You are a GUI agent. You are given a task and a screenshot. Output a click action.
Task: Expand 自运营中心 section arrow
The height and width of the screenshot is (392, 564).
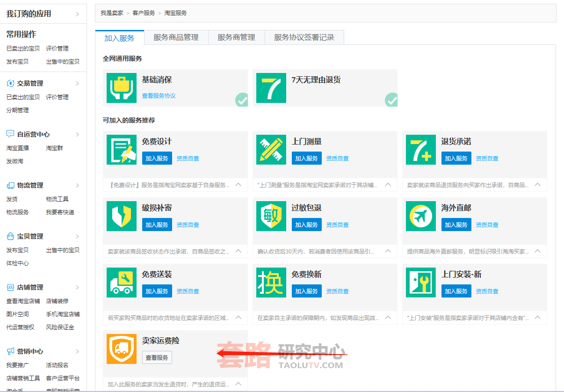pos(77,134)
